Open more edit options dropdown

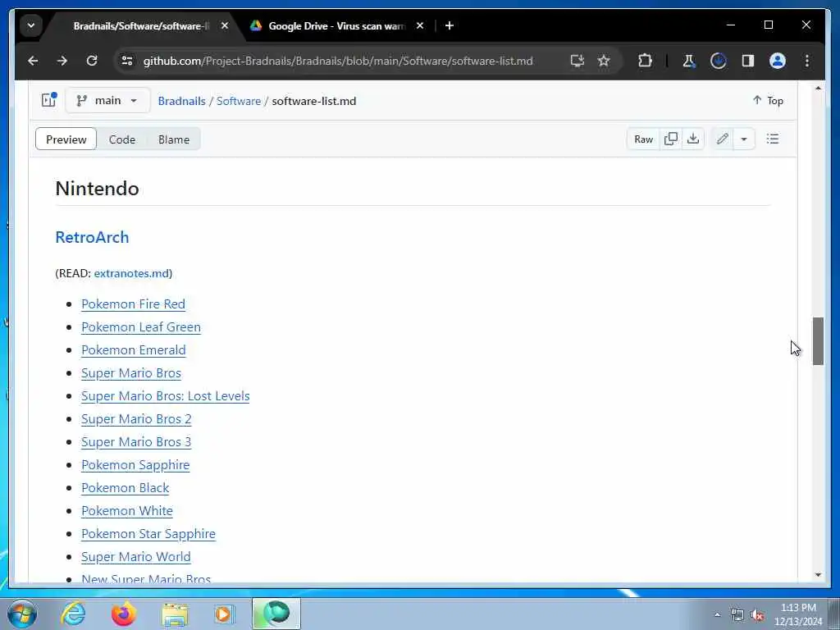click(743, 139)
